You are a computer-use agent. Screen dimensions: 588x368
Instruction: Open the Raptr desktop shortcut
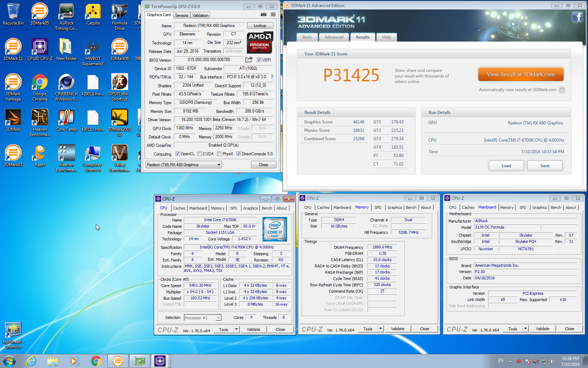pos(40,156)
